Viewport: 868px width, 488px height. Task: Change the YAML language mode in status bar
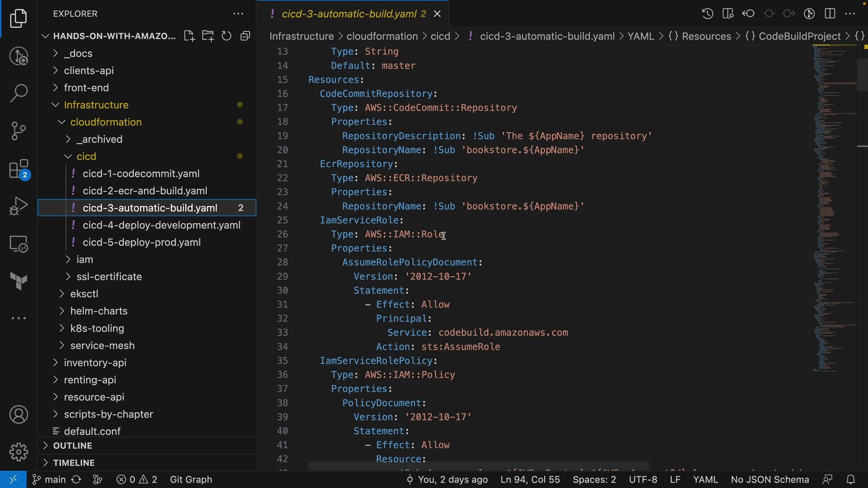tap(705, 479)
